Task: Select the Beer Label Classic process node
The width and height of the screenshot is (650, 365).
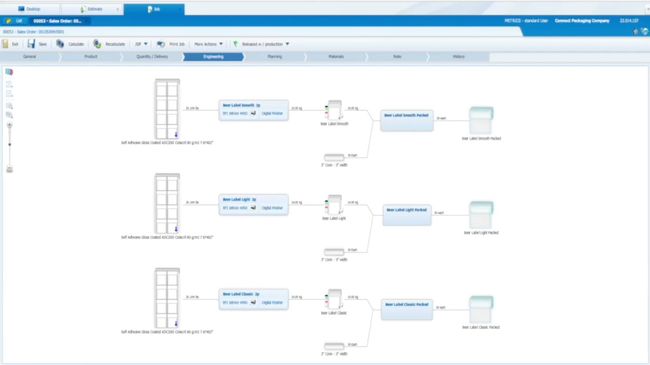Action: (254, 299)
